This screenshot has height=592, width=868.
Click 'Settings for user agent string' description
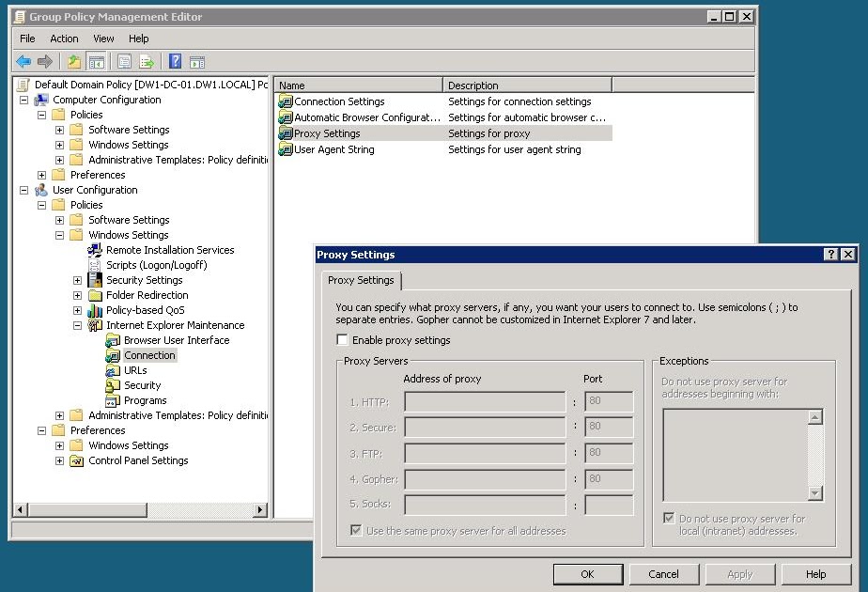514,149
